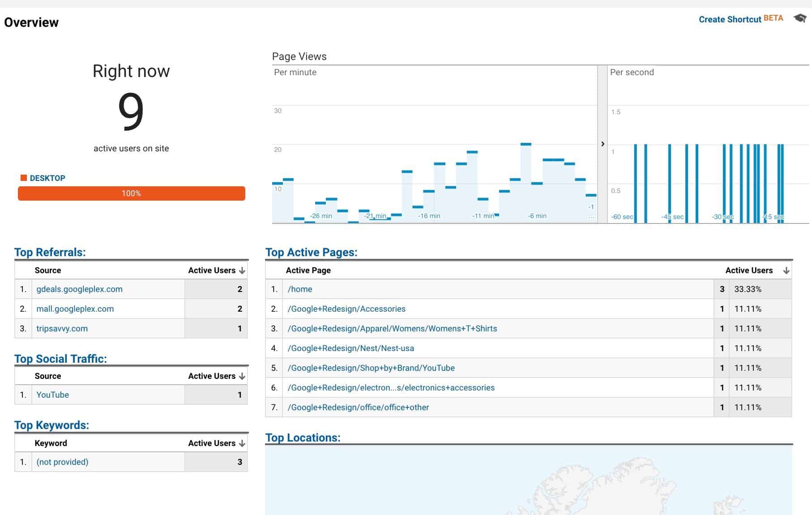Click the 33.33% value for /home
Image resolution: width=812 pixels, height=515 pixels.
[748, 289]
